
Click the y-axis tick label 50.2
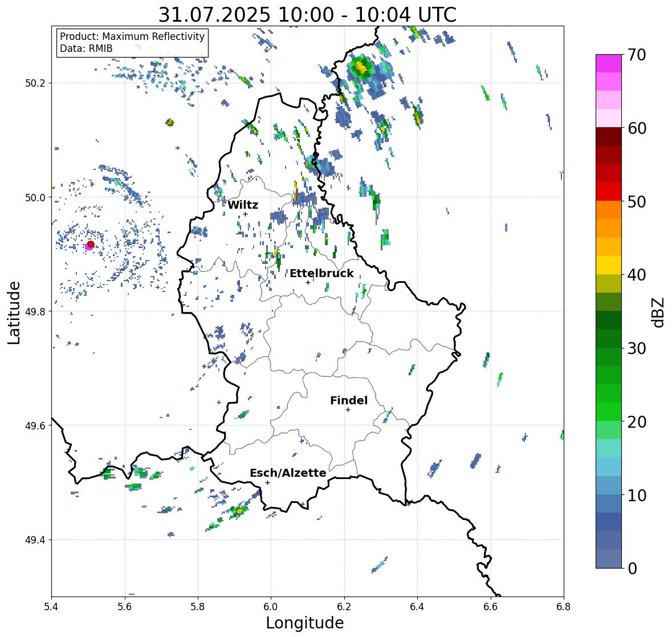[x=35, y=83]
